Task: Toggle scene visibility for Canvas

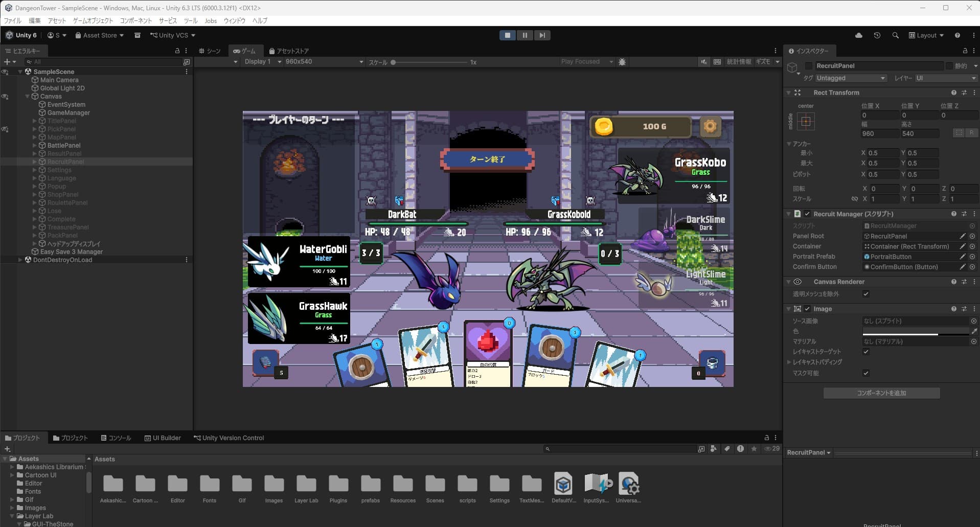Action: [x=5, y=97]
